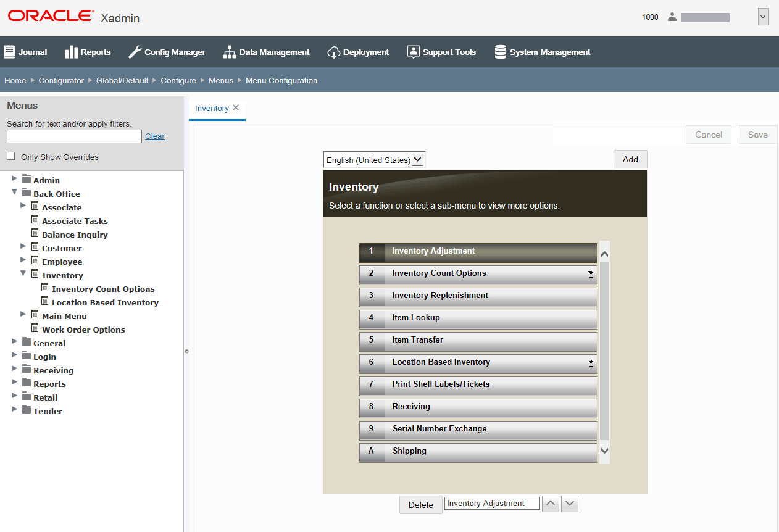Screen dimensions: 779x532
Task: Click the Inventory Adjustment name text field
Action: click(492, 504)
